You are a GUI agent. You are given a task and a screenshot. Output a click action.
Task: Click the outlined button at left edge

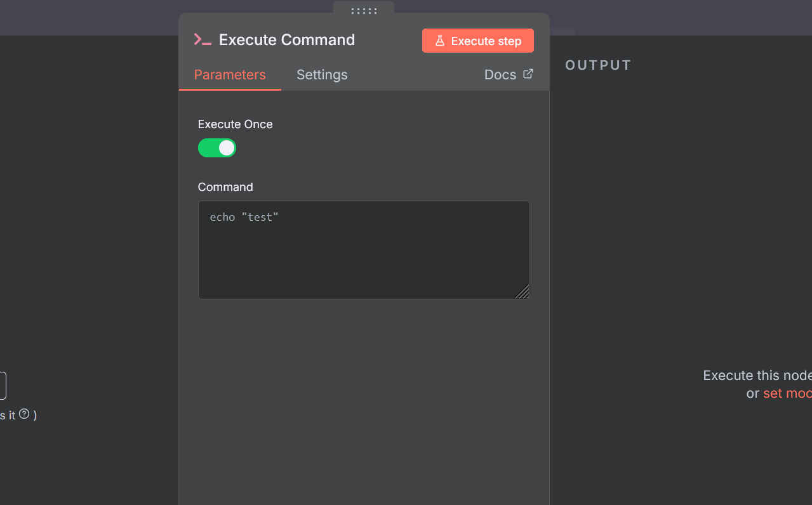3,386
